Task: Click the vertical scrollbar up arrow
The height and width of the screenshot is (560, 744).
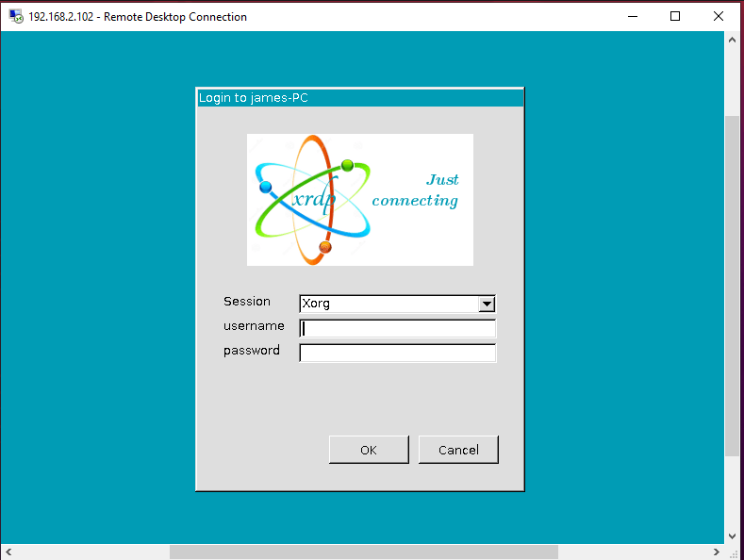Action: click(x=732, y=40)
